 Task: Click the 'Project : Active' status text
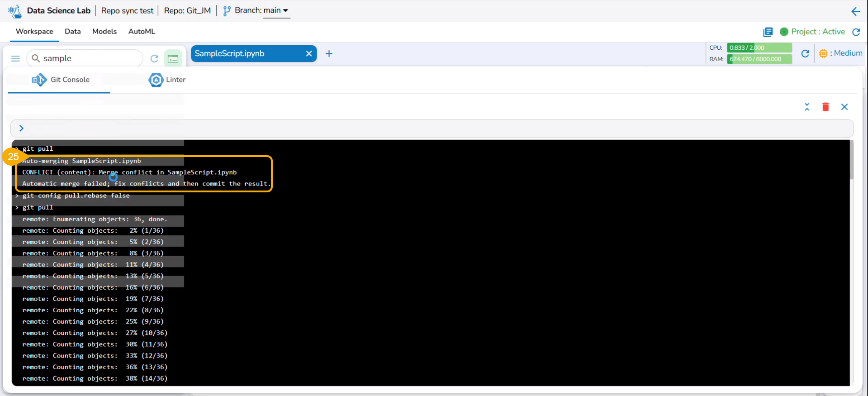(818, 32)
